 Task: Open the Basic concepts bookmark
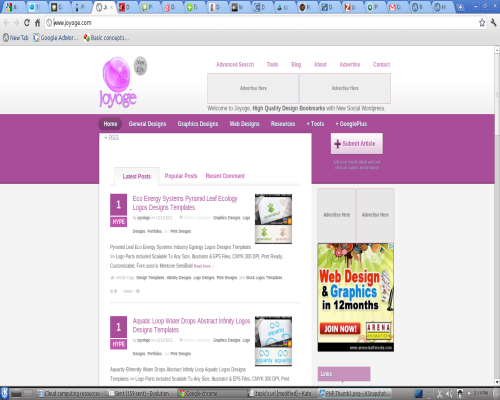click(x=106, y=38)
